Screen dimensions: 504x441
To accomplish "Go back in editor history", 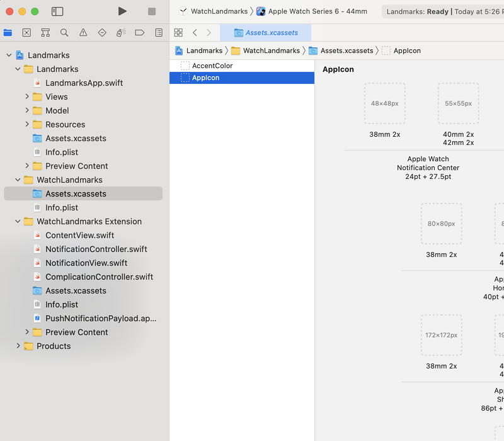I will point(195,33).
